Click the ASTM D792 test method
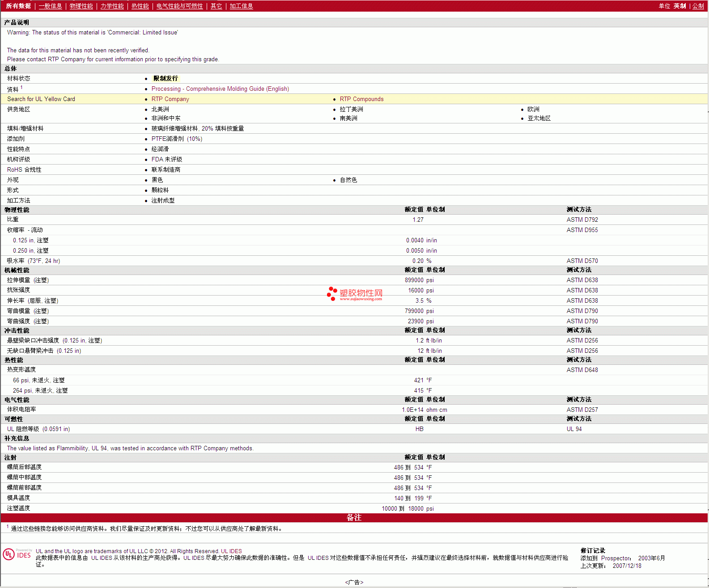This screenshot has width=709, height=588. click(582, 220)
